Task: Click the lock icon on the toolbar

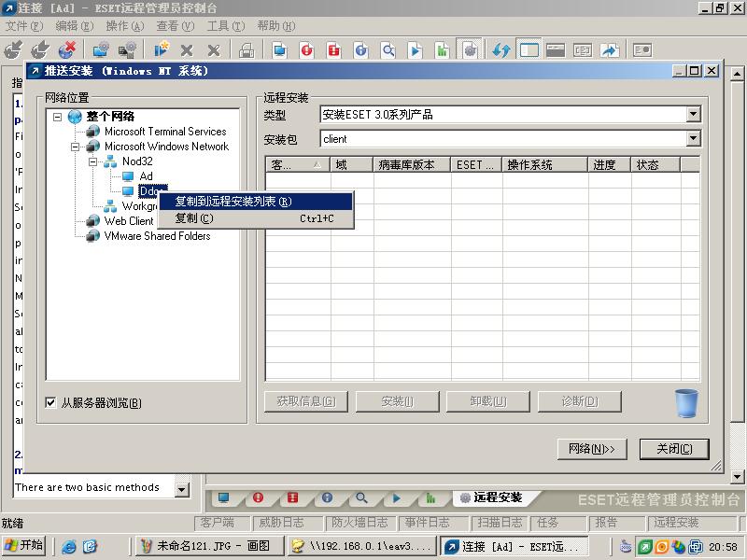Action: [247, 50]
